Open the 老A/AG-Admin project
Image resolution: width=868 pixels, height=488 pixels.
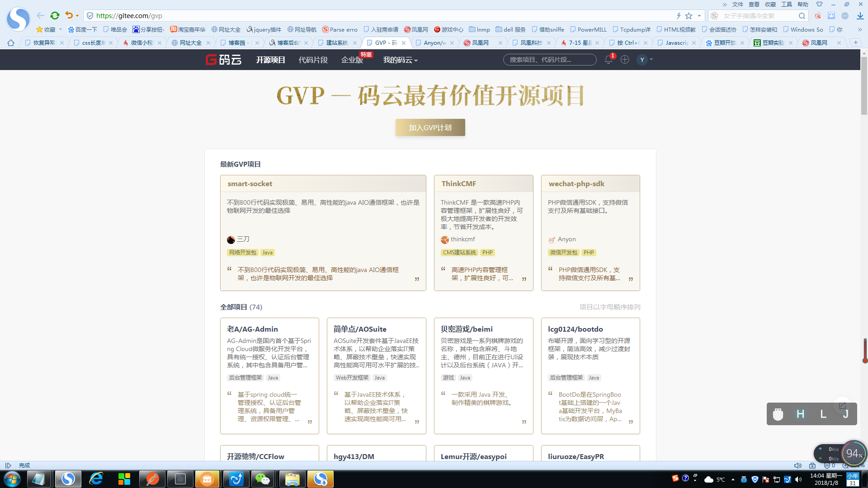pyautogui.click(x=252, y=329)
